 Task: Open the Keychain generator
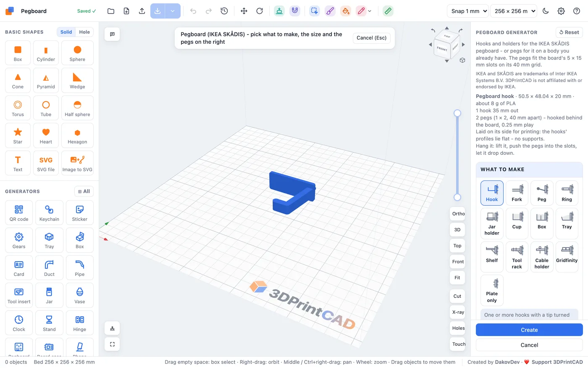(49, 213)
